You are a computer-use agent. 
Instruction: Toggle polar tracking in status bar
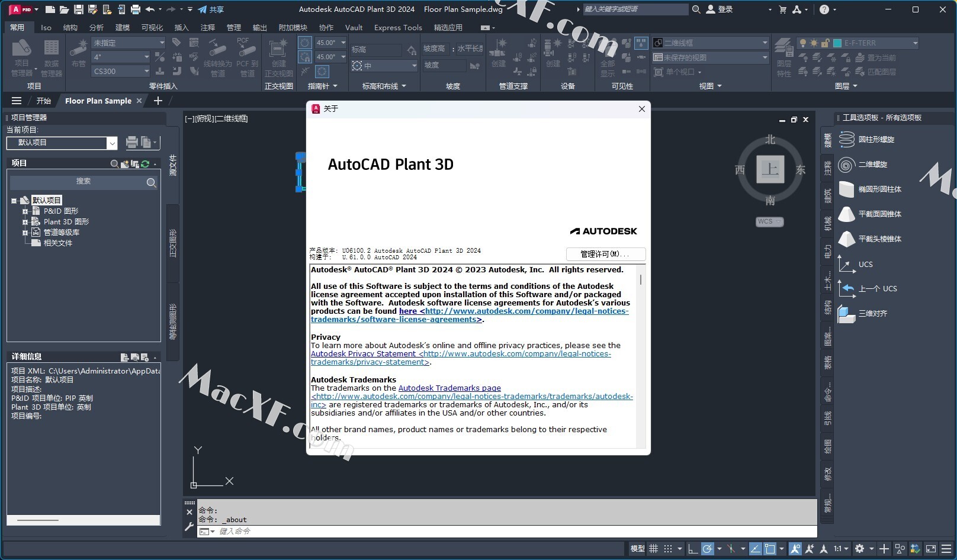[x=707, y=549]
